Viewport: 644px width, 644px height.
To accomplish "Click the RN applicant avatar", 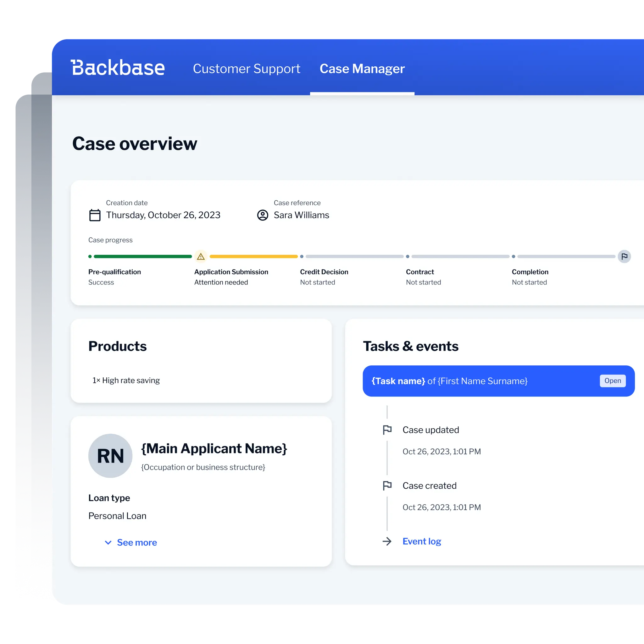I will tap(110, 456).
